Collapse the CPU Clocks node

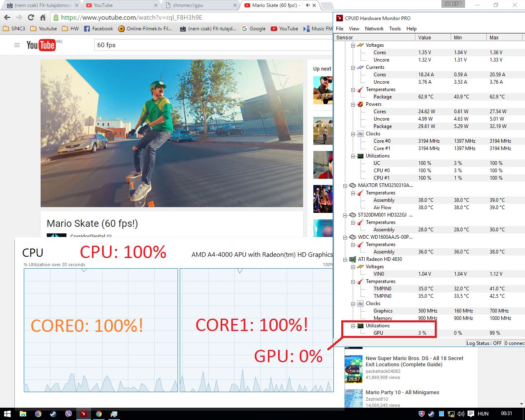(x=353, y=134)
